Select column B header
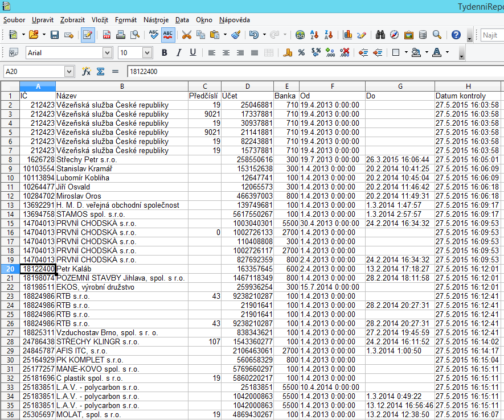Image resolution: width=504 pixels, height=420 pixels. click(x=122, y=87)
